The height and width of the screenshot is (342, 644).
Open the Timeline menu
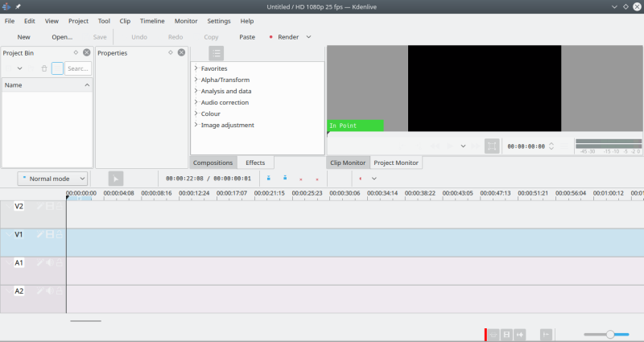point(152,21)
